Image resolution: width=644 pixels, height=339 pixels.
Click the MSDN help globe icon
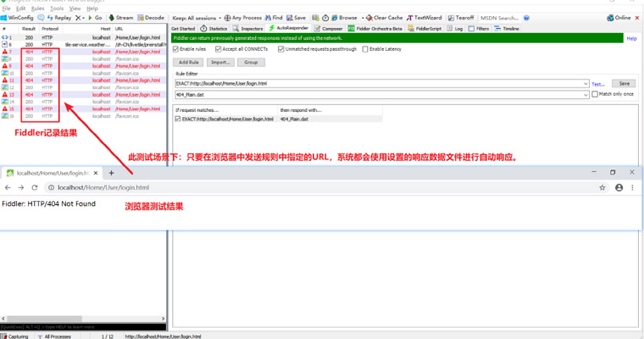coord(526,18)
